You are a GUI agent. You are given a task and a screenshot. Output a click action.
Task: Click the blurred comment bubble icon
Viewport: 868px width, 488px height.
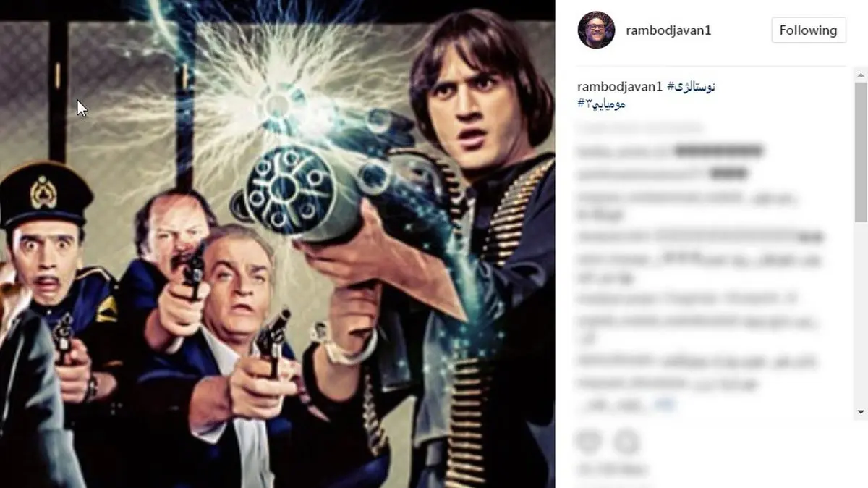point(627,441)
